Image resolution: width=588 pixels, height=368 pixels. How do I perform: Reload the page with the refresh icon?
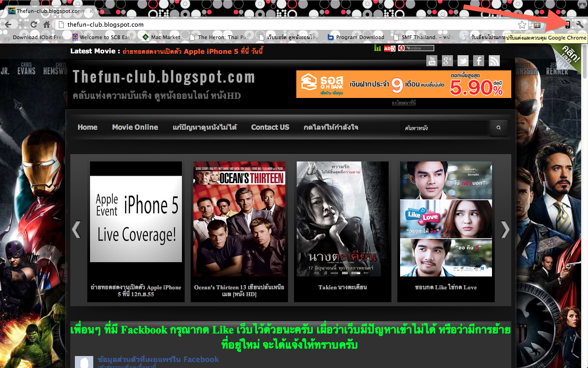34,24
